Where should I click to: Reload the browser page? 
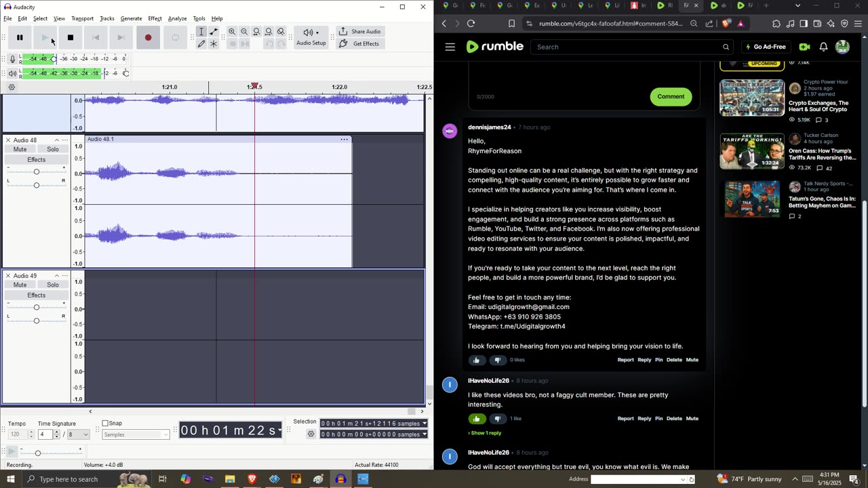click(471, 24)
